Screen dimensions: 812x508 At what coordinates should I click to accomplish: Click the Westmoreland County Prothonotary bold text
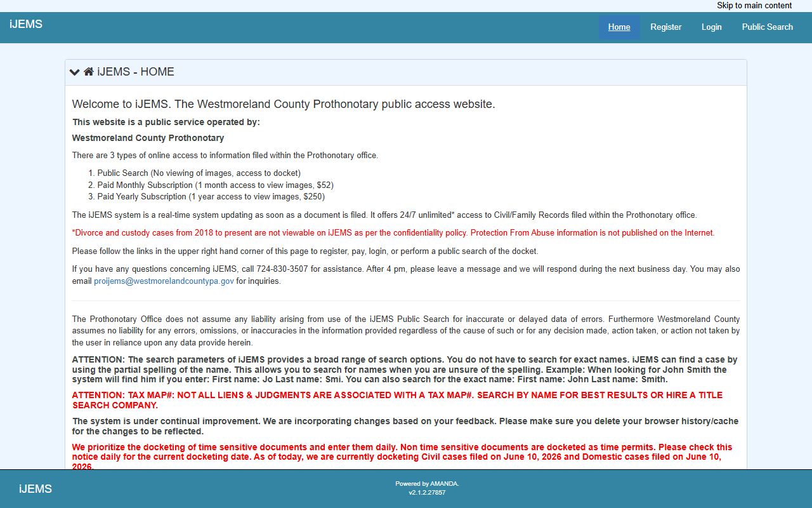pyautogui.click(x=148, y=138)
